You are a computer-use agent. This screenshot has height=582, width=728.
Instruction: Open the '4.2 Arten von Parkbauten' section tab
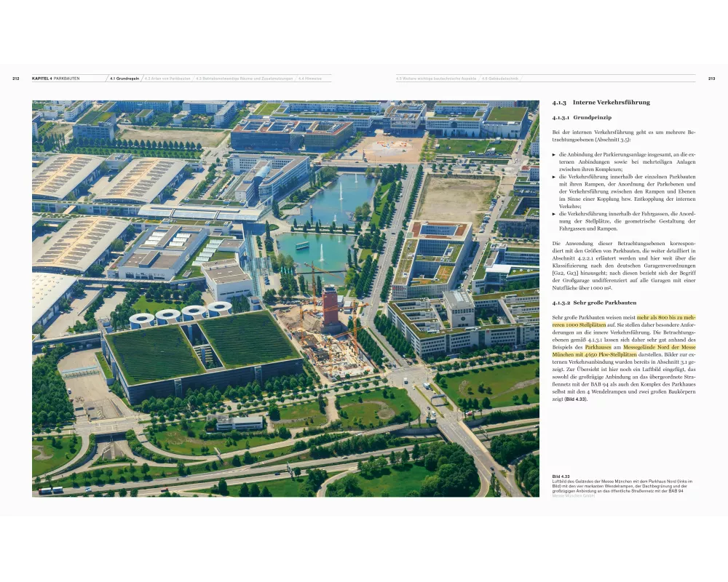[x=167, y=78]
